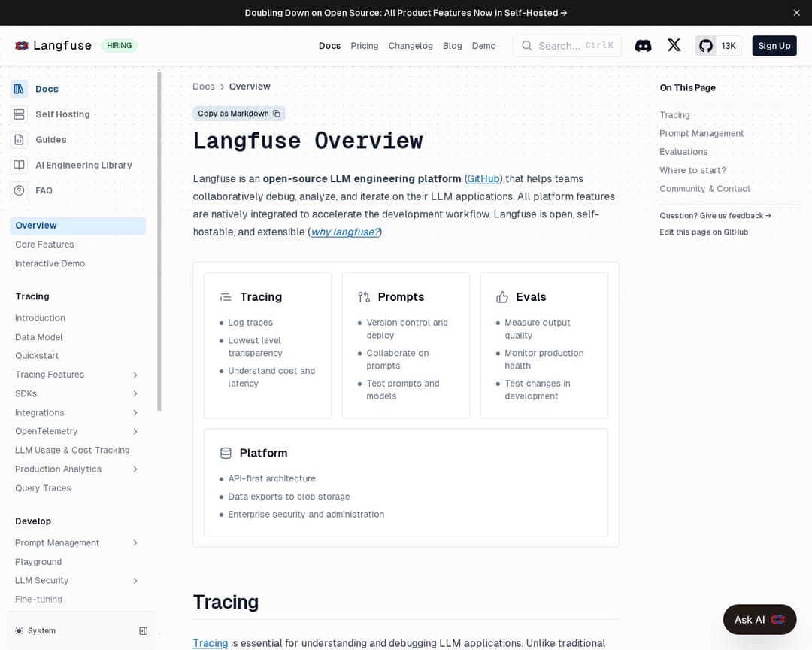Open the Quickstart sidebar item
The height and width of the screenshot is (650, 812).
click(x=37, y=356)
